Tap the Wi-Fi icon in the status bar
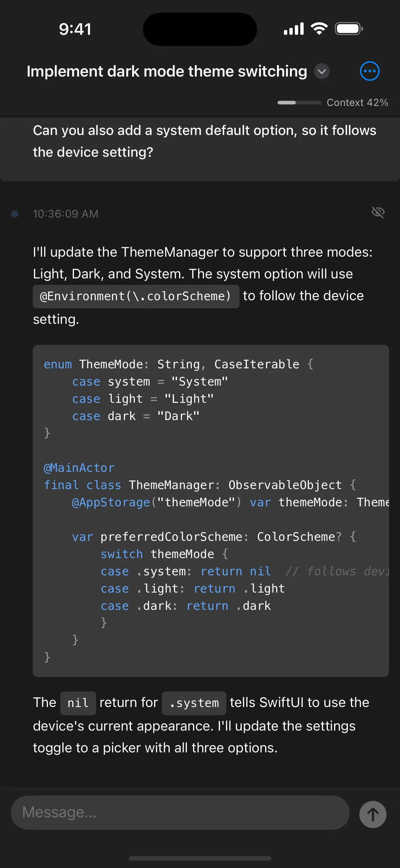This screenshot has width=400, height=868. coord(319,29)
